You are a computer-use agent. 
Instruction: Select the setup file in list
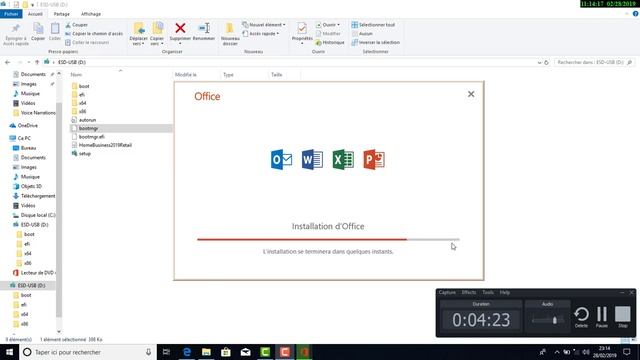tap(84, 153)
